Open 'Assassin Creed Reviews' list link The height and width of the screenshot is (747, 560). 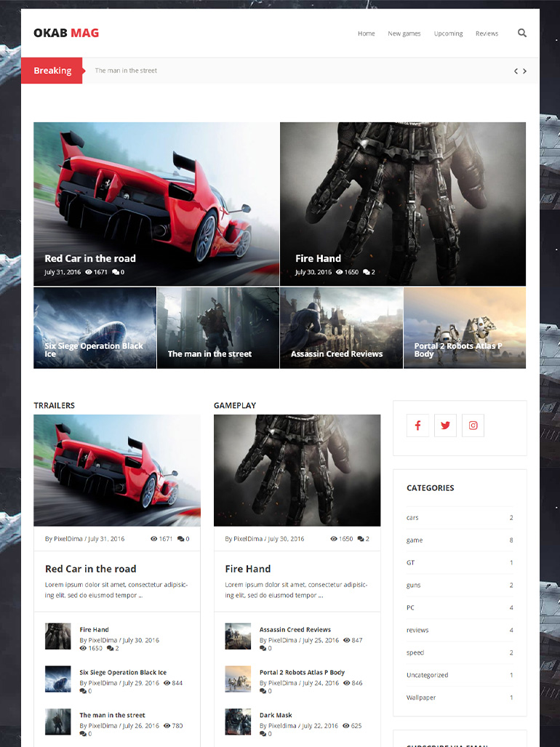coord(295,629)
